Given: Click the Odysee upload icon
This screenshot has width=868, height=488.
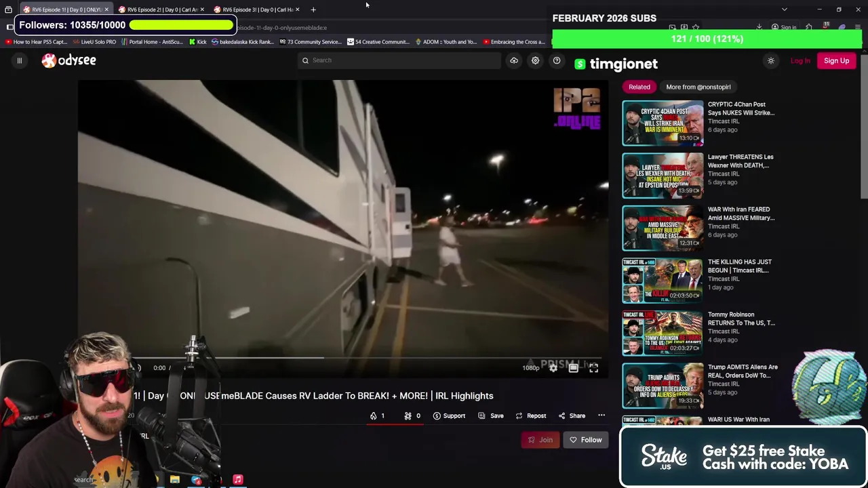Looking at the screenshot, I should coord(514,60).
